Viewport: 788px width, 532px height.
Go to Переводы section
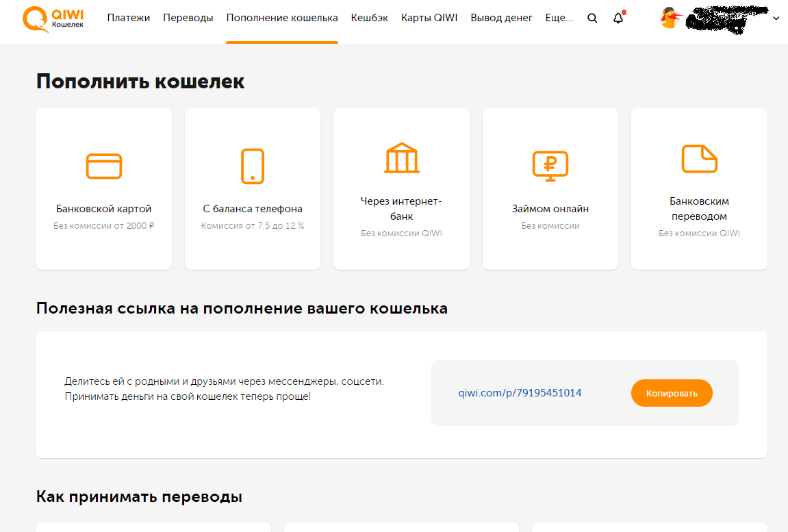coord(188,18)
